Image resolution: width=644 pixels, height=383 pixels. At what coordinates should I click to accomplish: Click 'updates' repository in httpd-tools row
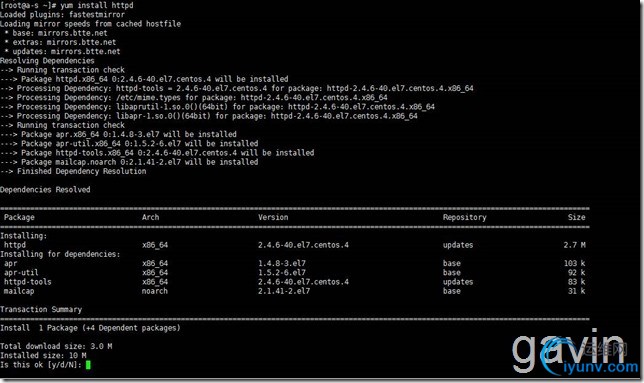(x=458, y=282)
